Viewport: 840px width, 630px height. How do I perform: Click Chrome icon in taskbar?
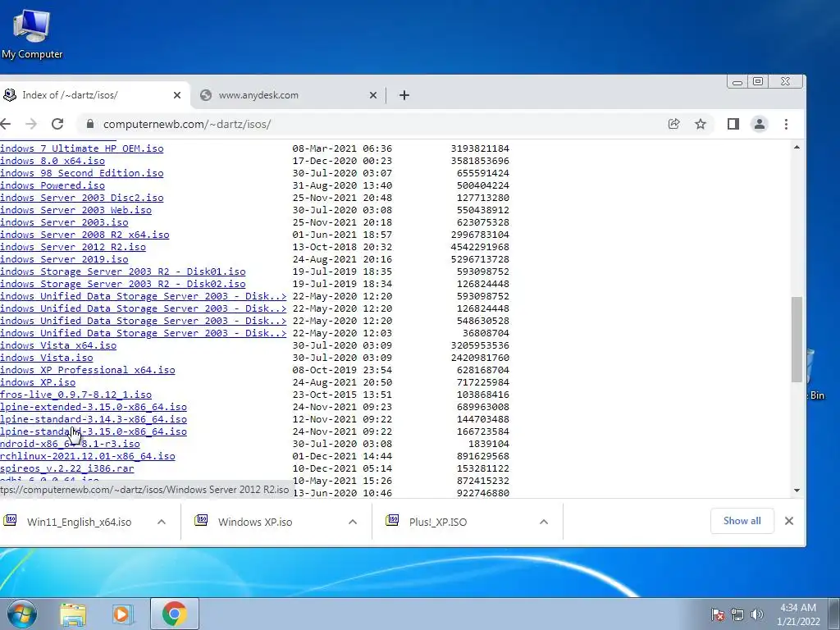point(174,614)
